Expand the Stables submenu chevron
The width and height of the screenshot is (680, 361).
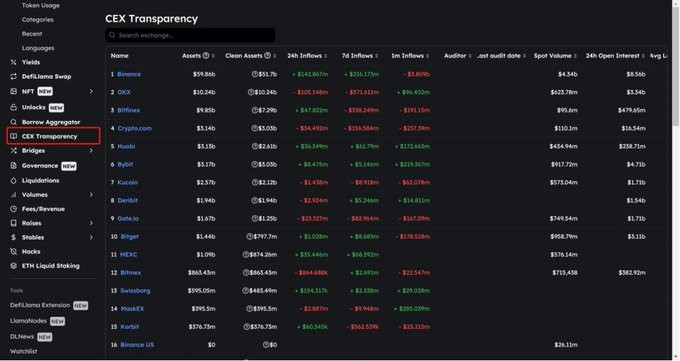point(91,237)
